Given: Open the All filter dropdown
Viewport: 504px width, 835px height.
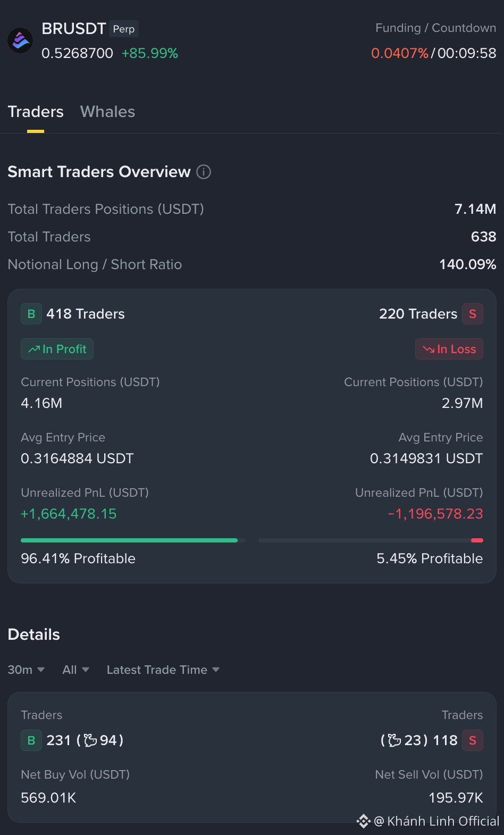Looking at the screenshot, I should tap(75, 670).
